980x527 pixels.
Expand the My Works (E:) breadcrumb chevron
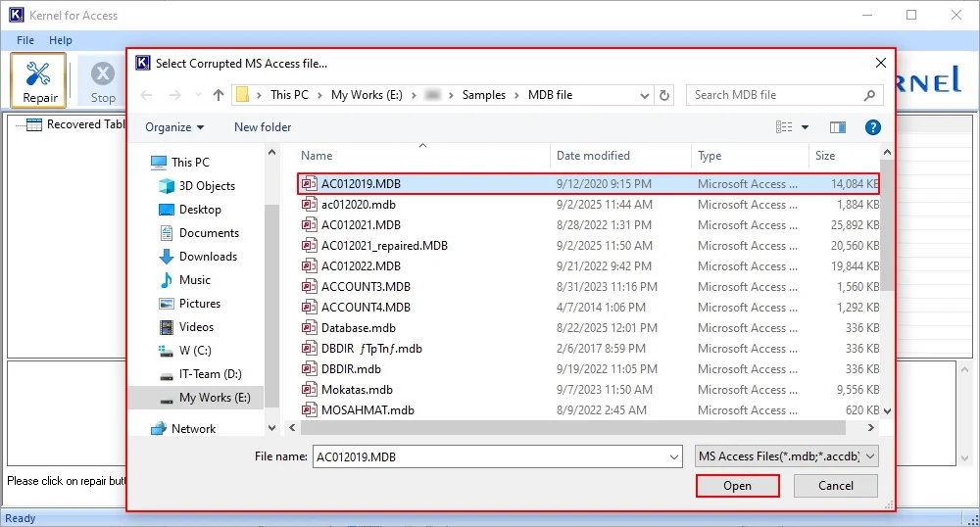pyautogui.click(x=414, y=95)
